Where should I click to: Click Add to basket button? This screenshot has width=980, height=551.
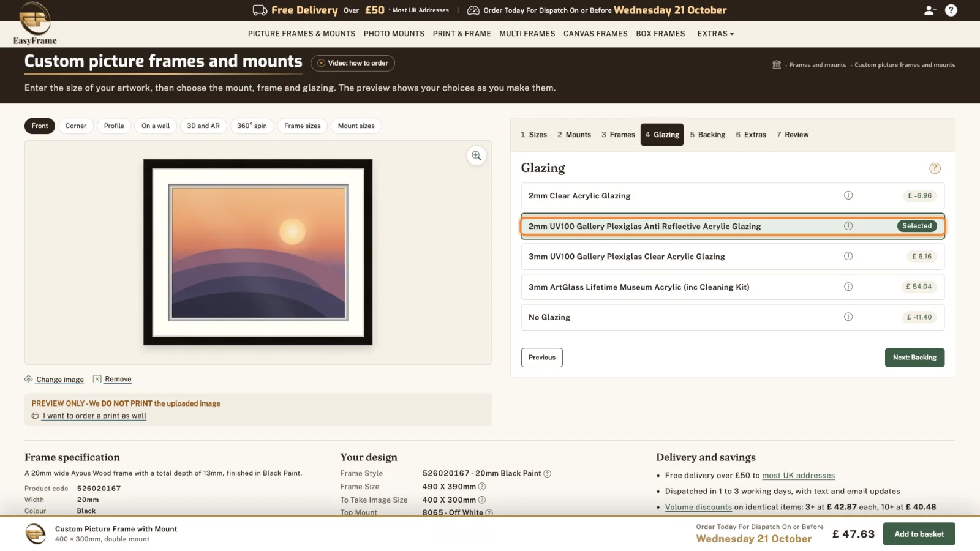tap(919, 534)
